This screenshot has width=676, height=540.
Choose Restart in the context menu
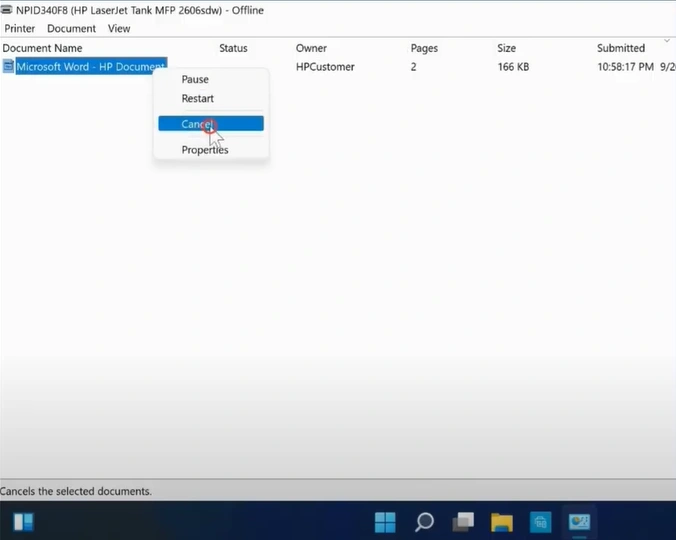coord(198,99)
